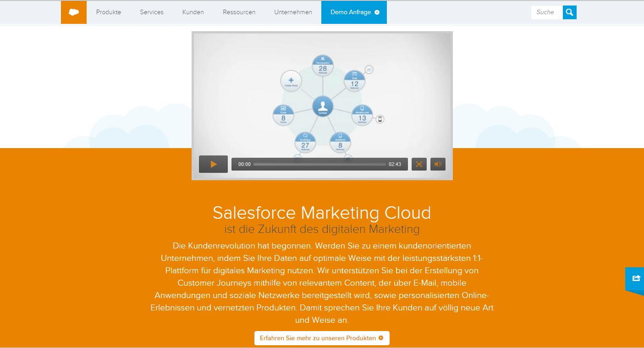Enter fullscreen video mode
This screenshot has width=644, height=348.
(x=419, y=164)
